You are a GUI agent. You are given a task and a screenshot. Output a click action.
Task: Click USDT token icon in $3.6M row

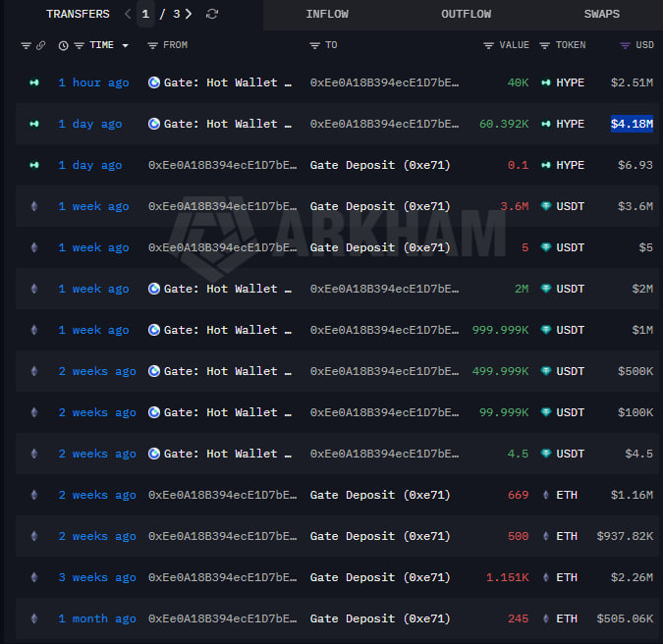pyautogui.click(x=546, y=206)
